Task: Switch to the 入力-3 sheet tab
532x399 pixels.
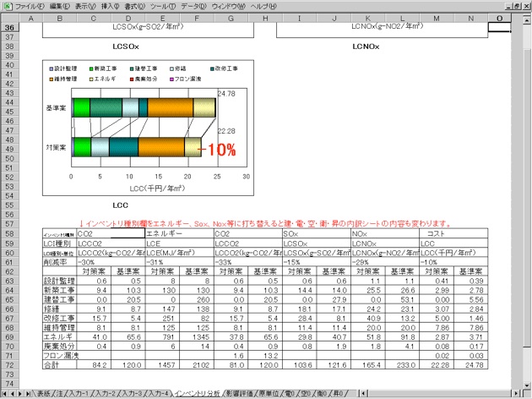Action: click(x=133, y=394)
